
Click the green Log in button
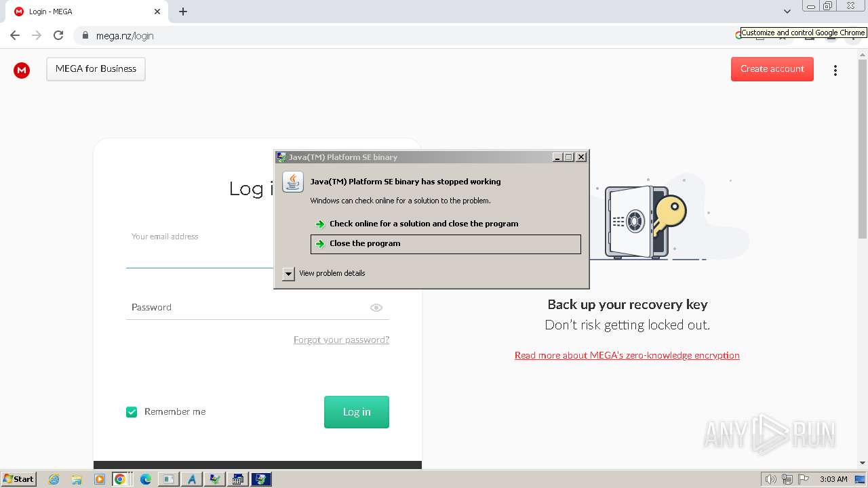click(357, 412)
